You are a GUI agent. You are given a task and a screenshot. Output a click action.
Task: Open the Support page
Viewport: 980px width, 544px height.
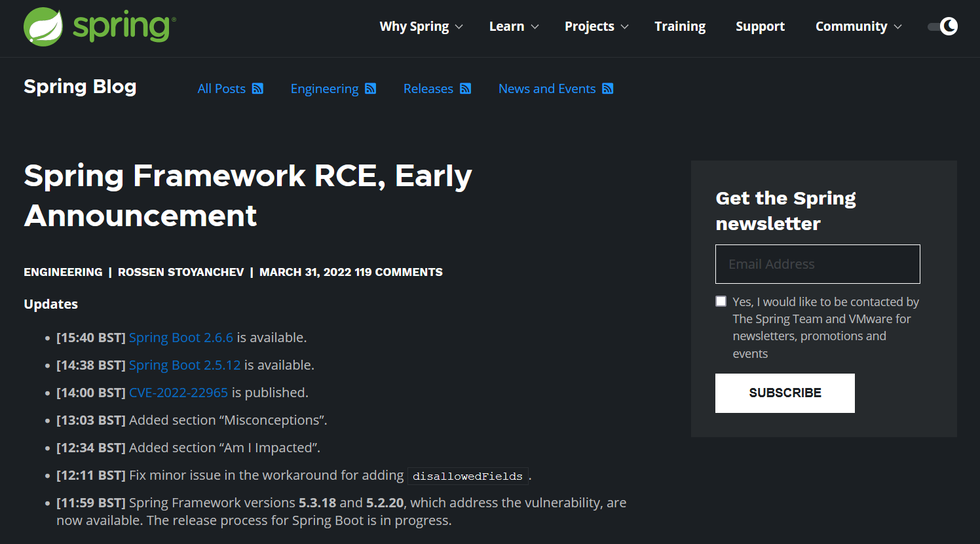pyautogui.click(x=760, y=26)
